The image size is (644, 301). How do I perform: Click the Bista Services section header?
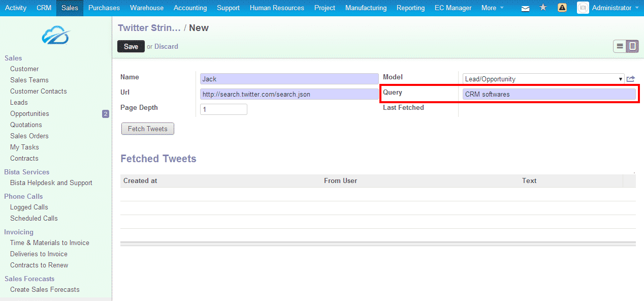tap(27, 172)
